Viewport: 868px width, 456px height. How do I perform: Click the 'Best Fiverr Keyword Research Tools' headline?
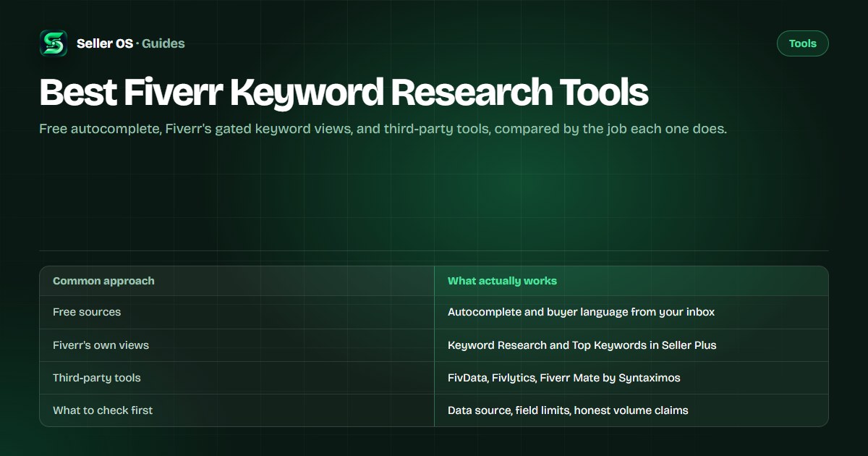click(344, 93)
